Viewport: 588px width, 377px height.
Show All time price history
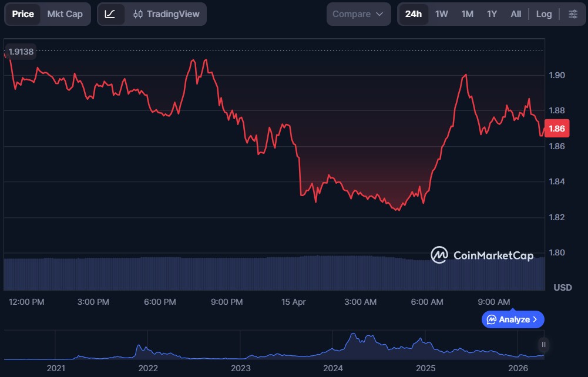tap(516, 14)
